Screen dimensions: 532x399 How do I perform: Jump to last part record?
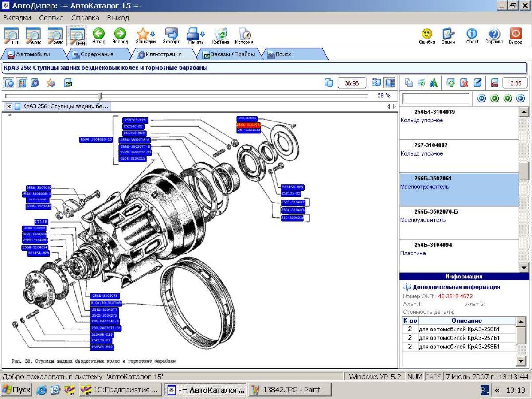click(x=520, y=98)
